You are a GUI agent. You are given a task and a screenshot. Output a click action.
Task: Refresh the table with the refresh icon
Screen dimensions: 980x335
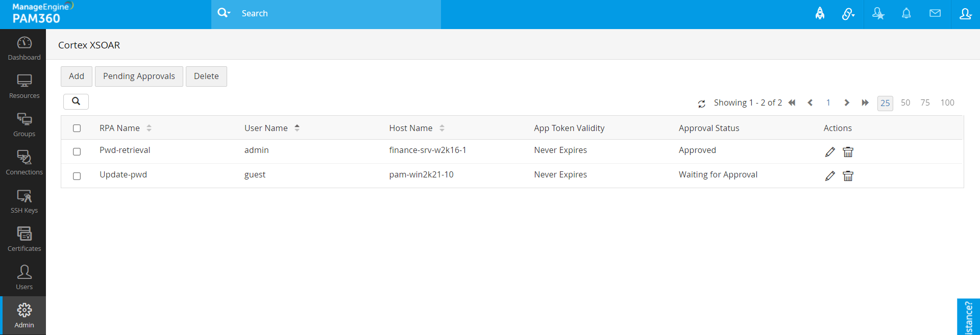(702, 104)
